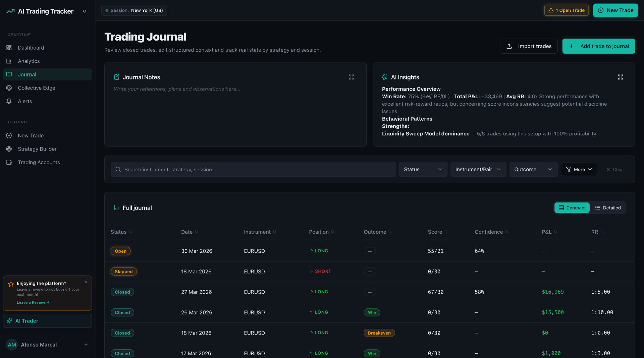Collapse the sidebar with double-chevron icon
Viewport: 644px width, 358px height.
point(85,11)
